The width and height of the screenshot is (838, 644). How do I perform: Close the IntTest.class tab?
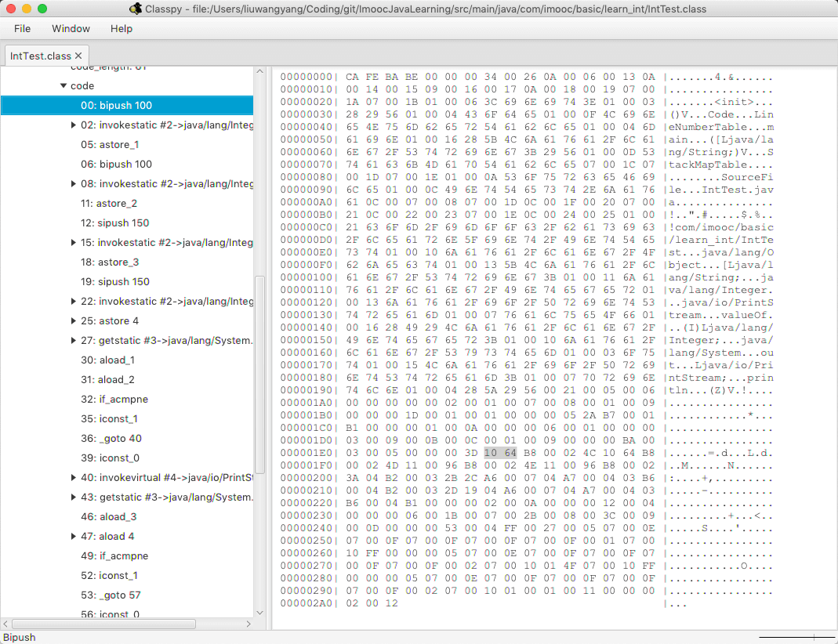pos(78,56)
